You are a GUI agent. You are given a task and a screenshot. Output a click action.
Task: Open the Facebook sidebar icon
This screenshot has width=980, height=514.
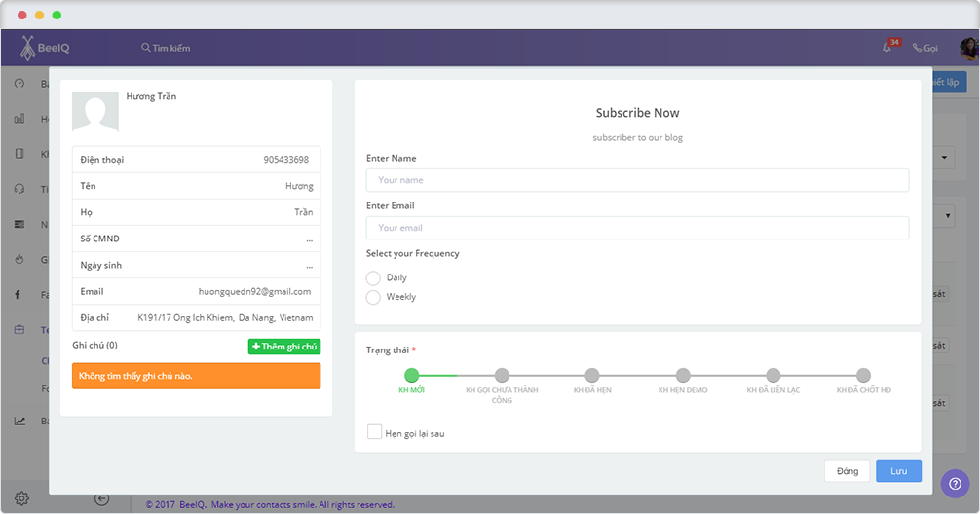(19, 294)
